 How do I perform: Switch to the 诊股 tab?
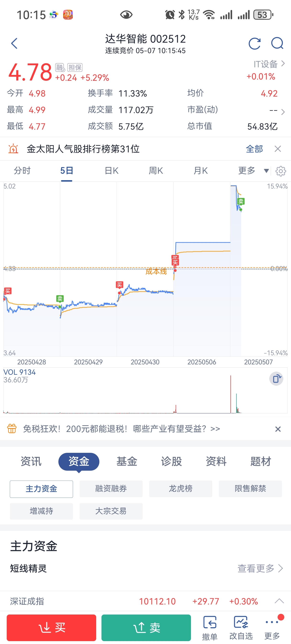171,461
